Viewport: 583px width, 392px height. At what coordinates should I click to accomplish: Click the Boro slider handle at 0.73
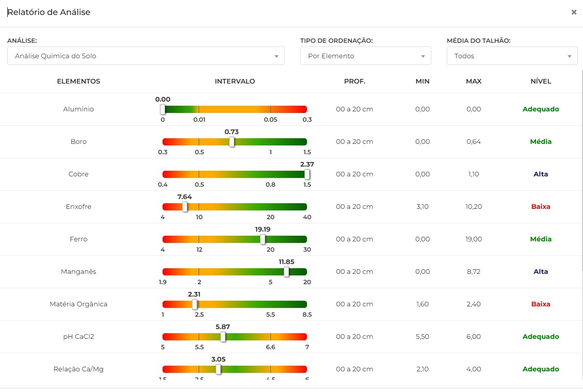(x=232, y=142)
